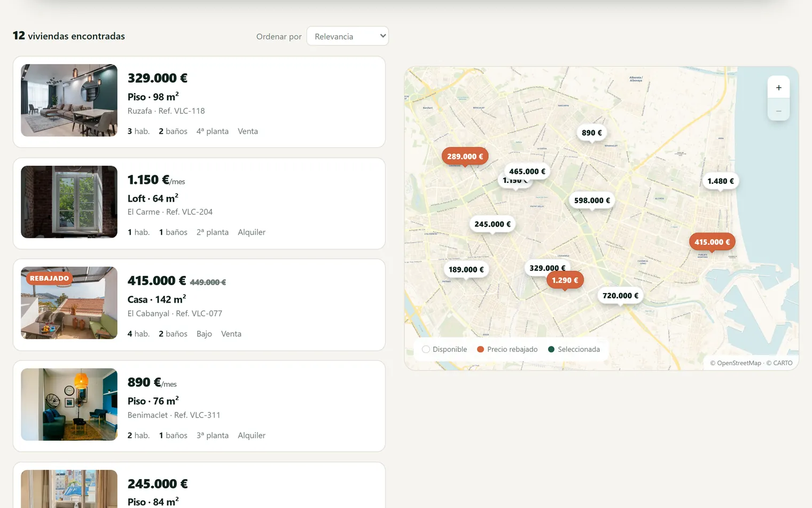812x508 pixels.
Task: Click 'Benimaclet · Ref. VLC-311' text
Action: [174, 415]
